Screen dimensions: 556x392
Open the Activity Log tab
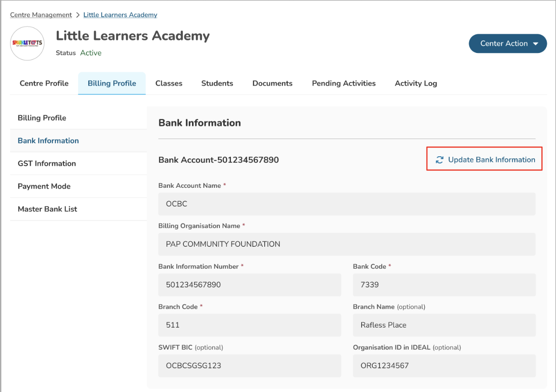(416, 83)
